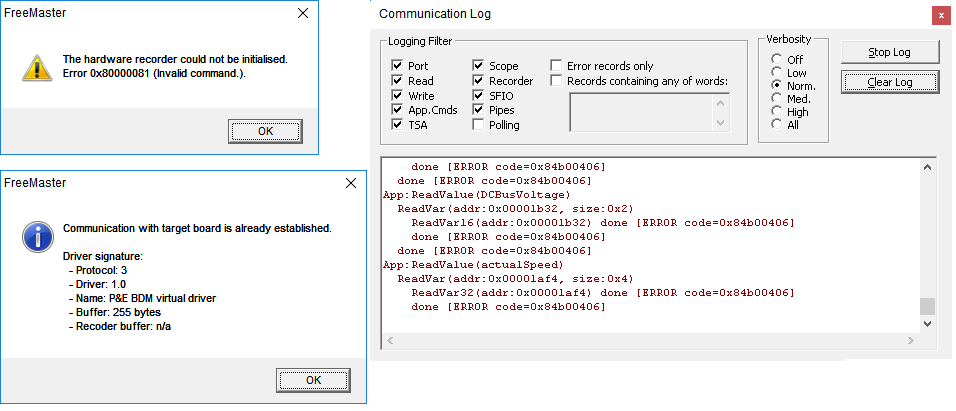Click the ReadVar32(addr:0x00001af4) log line
The width and height of the screenshot is (956, 411).
pos(604,293)
